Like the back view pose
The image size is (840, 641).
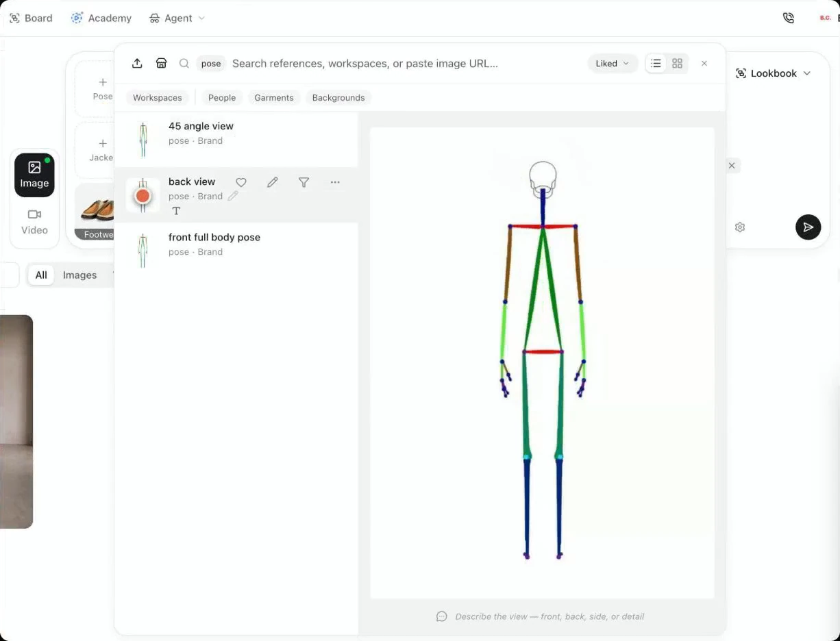(x=241, y=182)
